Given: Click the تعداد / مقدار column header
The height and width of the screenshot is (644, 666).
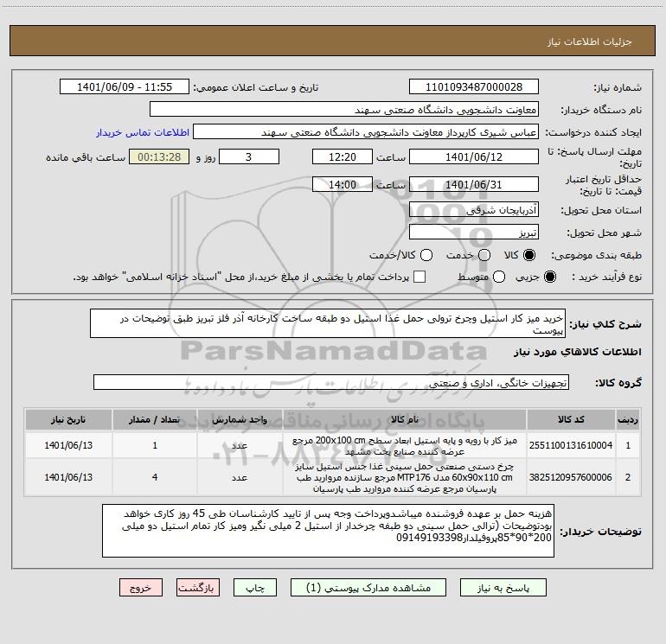Looking at the screenshot, I should tap(155, 420).
